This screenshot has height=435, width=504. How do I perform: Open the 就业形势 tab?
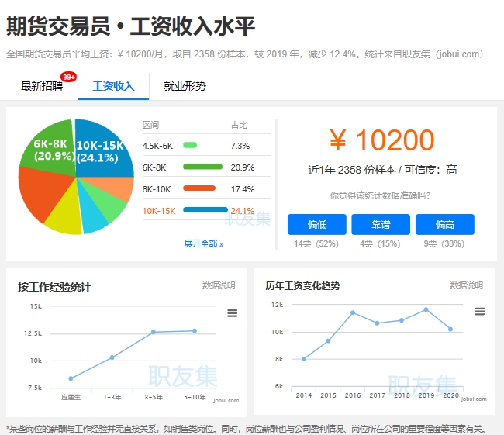coord(185,86)
